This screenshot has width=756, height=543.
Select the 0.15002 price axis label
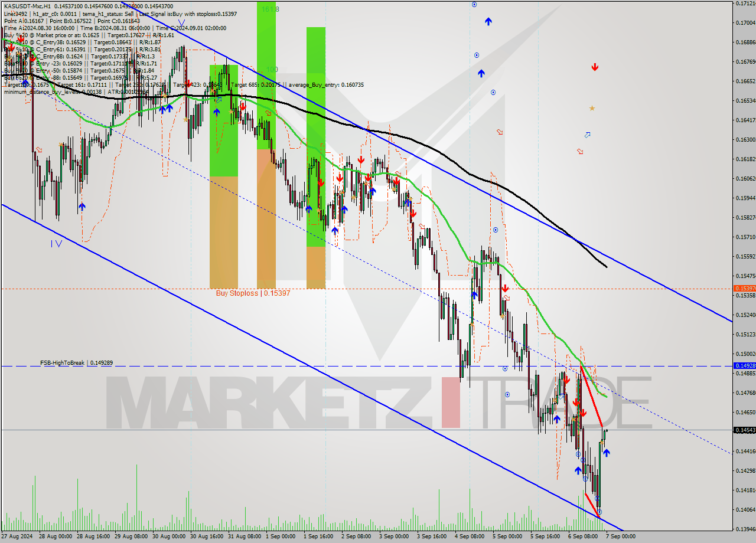pos(745,354)
